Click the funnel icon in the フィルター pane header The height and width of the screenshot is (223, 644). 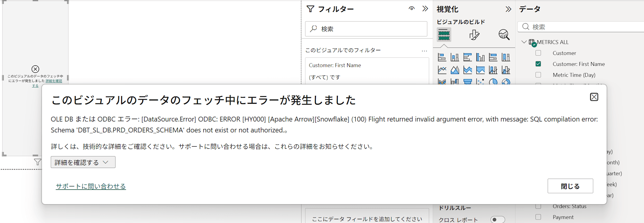[310, 9]
